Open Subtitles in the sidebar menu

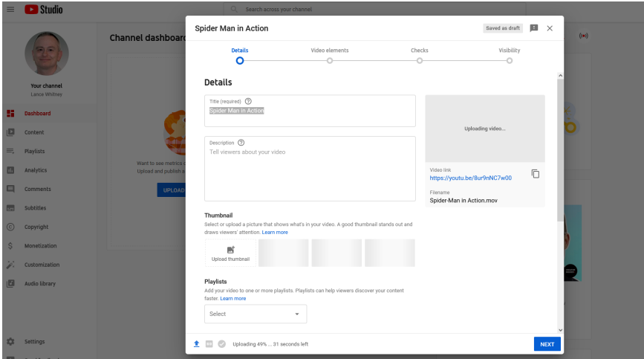36,208
